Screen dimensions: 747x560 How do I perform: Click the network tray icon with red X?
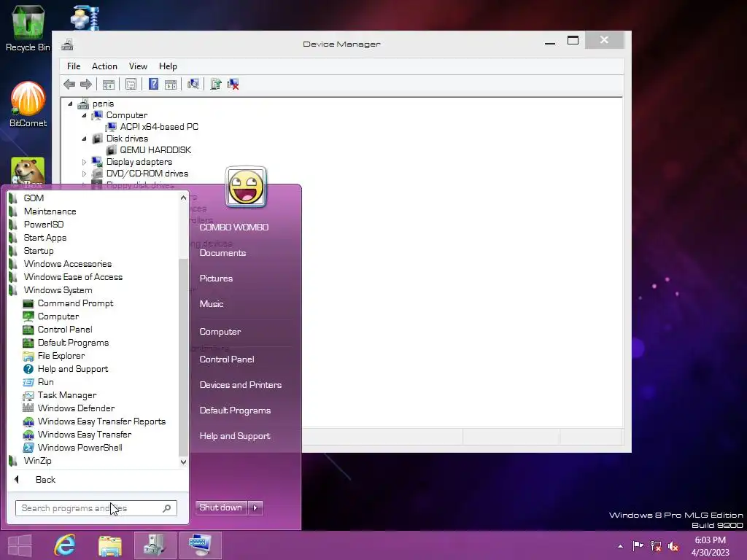coord(656,546)
